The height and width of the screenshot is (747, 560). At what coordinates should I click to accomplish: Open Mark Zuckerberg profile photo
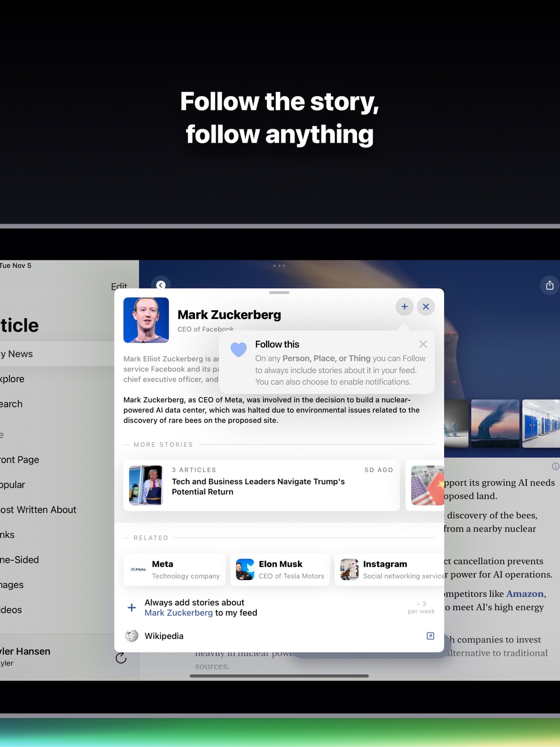(146, 320)
